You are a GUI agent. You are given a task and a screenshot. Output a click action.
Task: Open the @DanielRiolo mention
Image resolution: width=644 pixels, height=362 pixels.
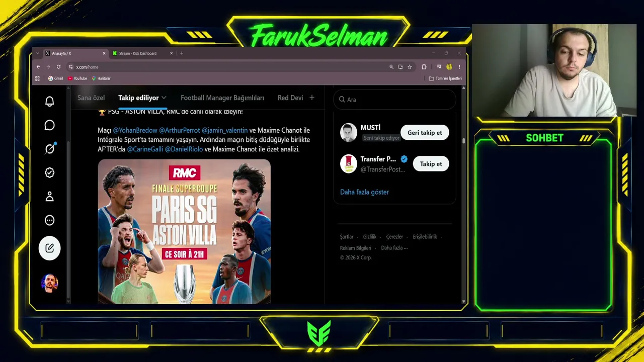pyautogui.click(x=184, y=149)
